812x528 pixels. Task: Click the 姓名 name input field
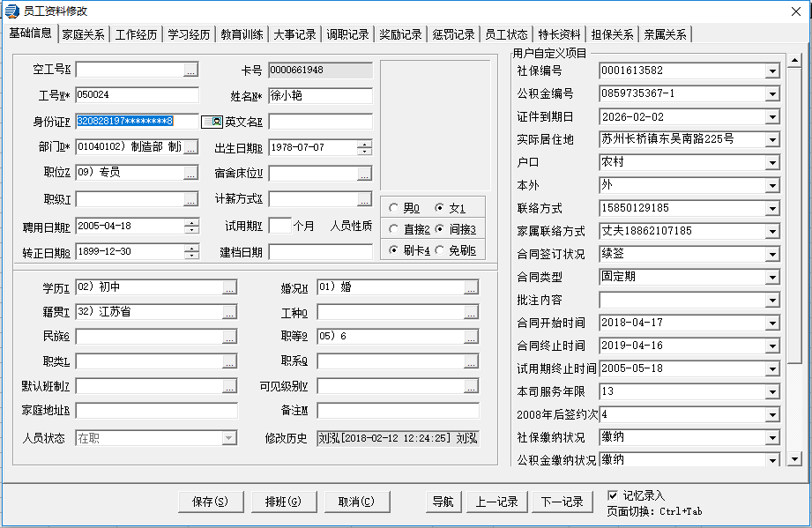(x=320, y=95)
